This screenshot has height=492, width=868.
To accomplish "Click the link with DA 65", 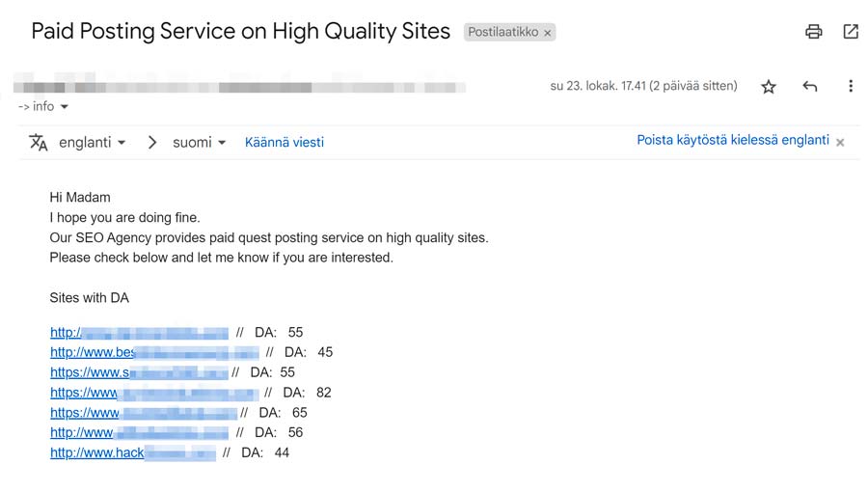I will 144,413.
